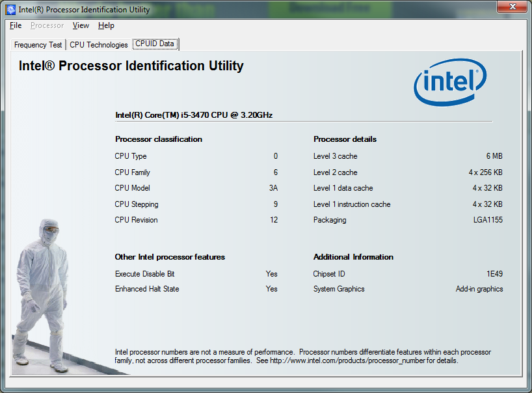Viewport: 532px width, 393px height.
Task: Click the System Graphics label
Action: [339, 289]
